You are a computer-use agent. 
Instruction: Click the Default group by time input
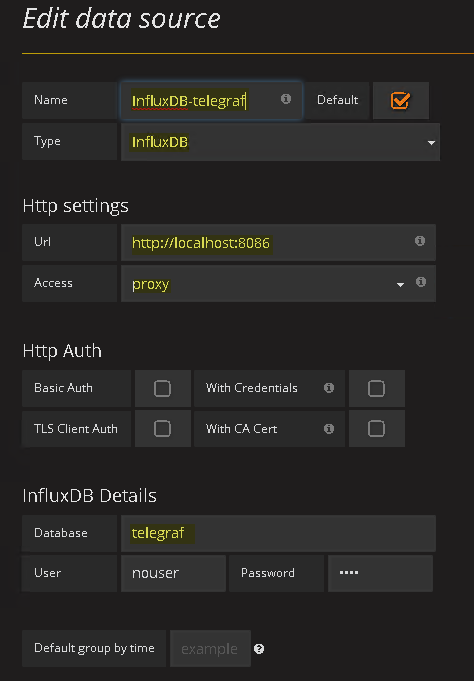point(210,648)
